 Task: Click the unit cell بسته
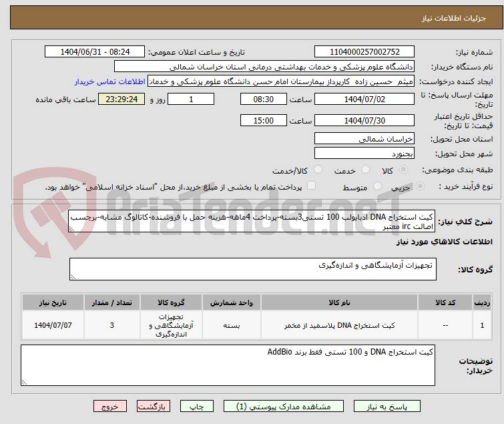coord(232,325)
